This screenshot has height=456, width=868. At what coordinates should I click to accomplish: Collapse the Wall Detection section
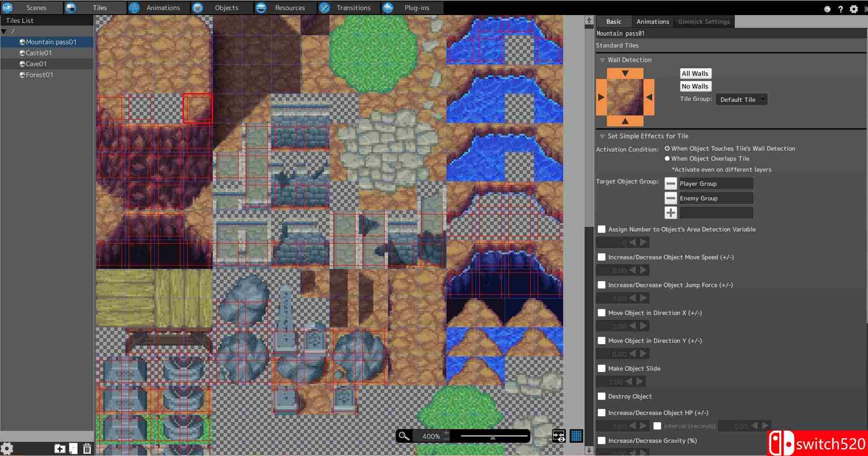point(602,60)
